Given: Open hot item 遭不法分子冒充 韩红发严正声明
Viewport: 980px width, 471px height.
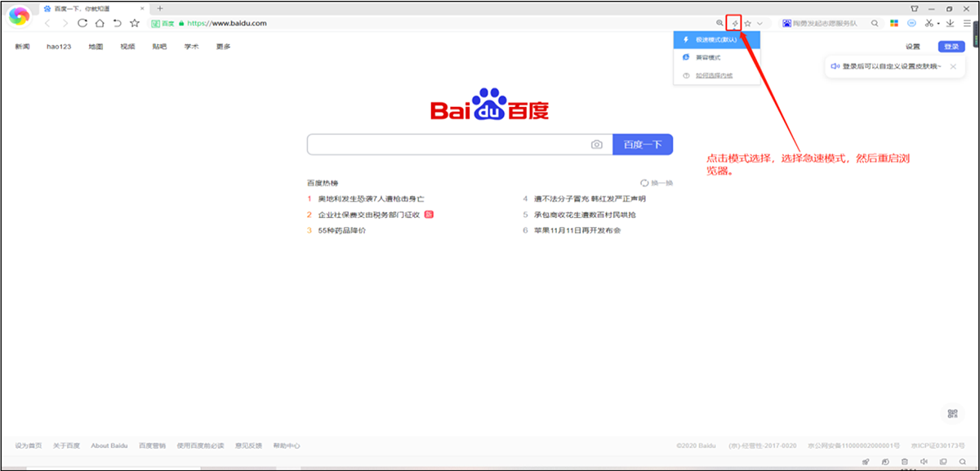Looking at the screenshot, I should [590, 199].
